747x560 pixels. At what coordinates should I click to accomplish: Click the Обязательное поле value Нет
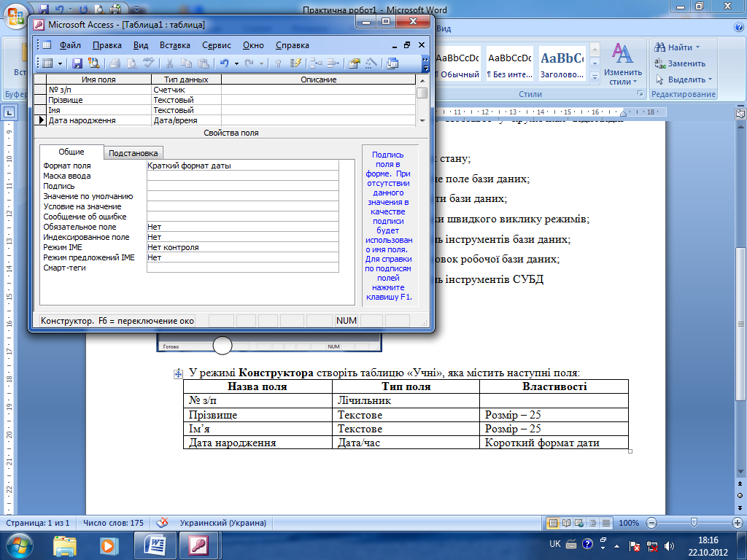coord(242,227)
